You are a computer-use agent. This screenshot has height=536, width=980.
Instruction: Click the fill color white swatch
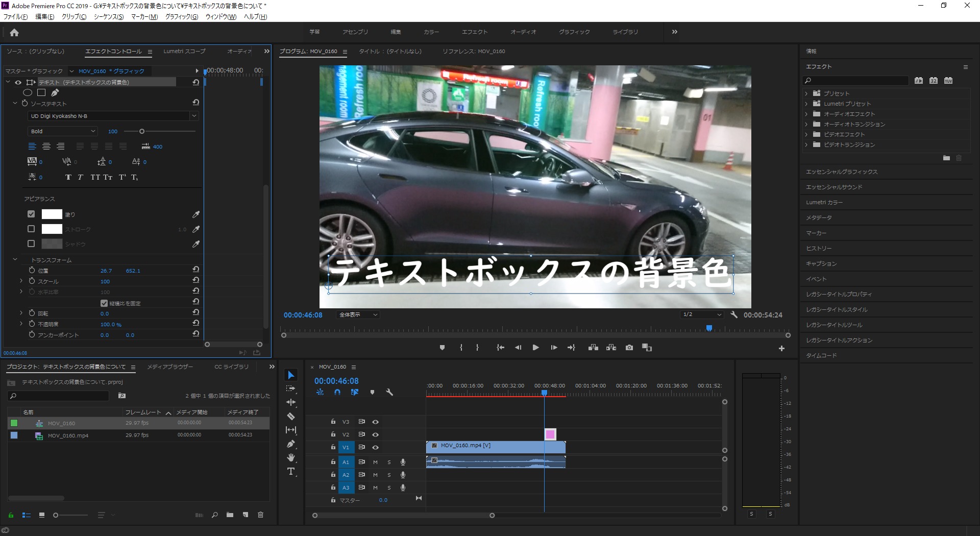52,214
